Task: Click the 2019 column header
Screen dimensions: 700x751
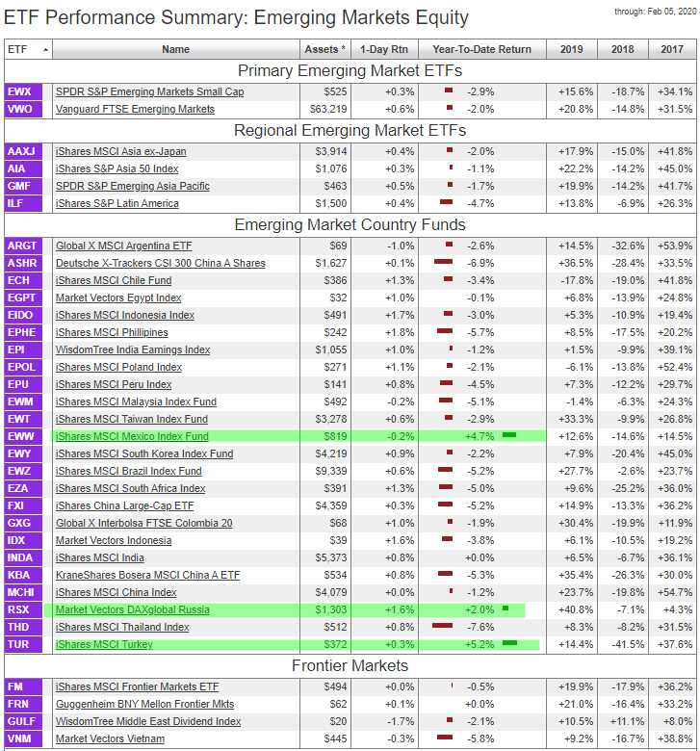Action: [571, 49]
